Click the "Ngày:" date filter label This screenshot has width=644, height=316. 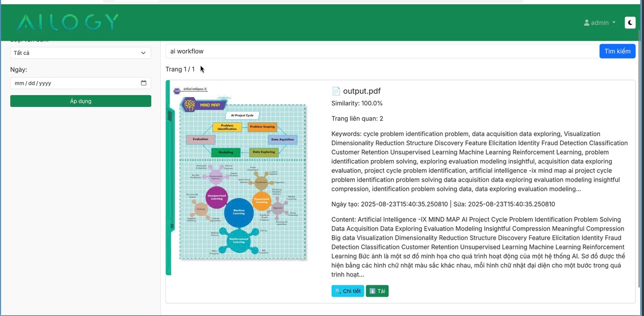pos(19,69)
